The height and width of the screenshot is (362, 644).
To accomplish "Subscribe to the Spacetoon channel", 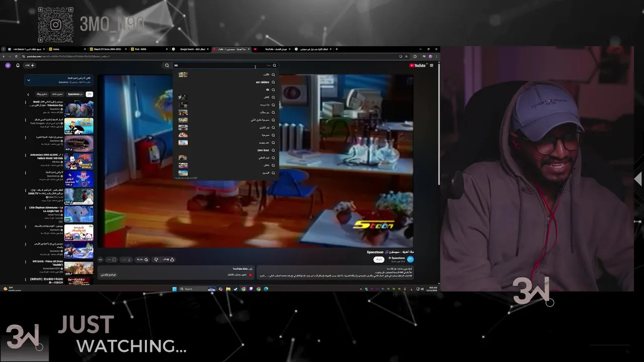I will pos(379,259).
